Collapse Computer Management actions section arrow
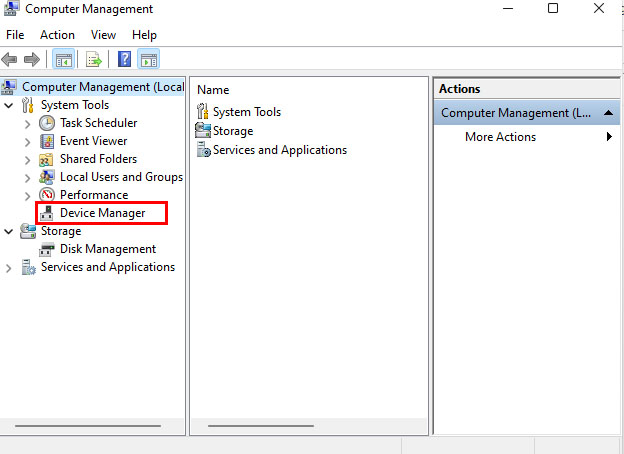 click(608, 113)
